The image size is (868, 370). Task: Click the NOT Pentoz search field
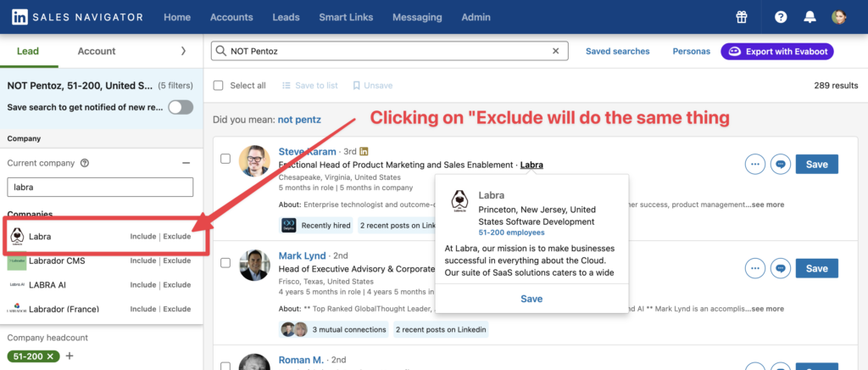(x=389, y=51)
